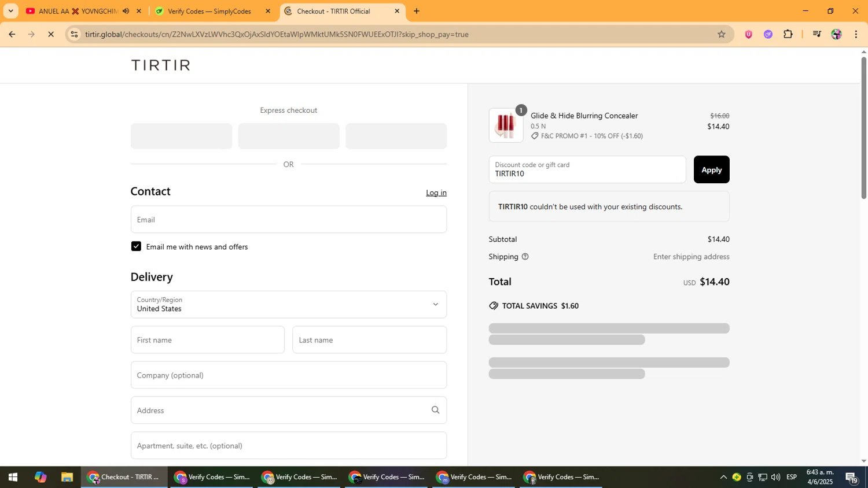Click the browser forward arrow
This screenshot has width=868, height=488.
pos(31,34)
